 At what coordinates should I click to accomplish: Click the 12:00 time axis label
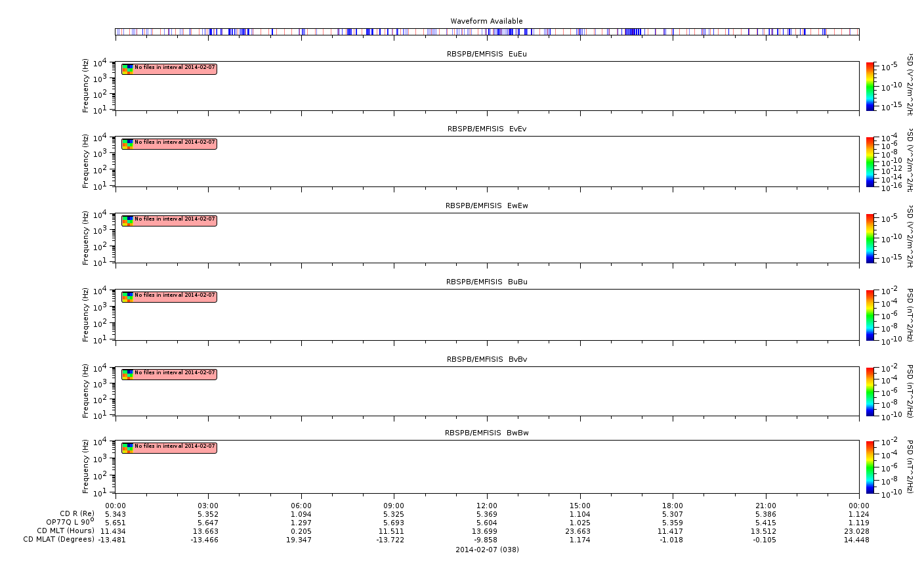pos(487,506)
